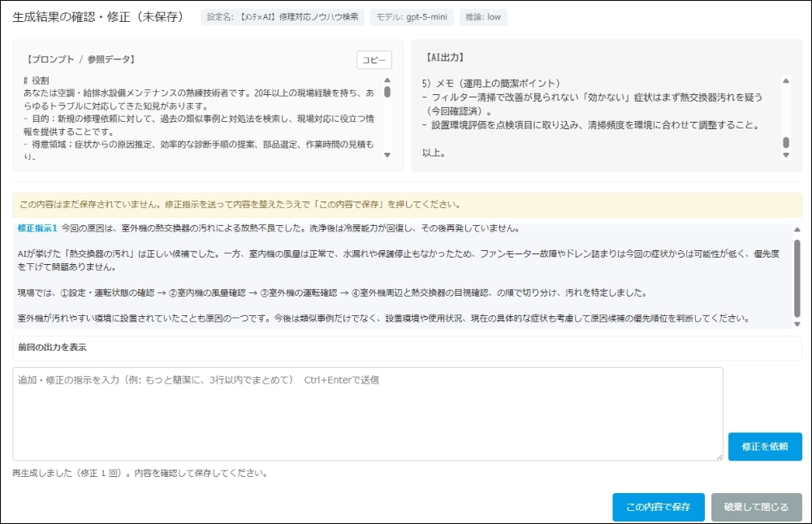Click the 設置環境評価を点検項目に line

(591, 125)
